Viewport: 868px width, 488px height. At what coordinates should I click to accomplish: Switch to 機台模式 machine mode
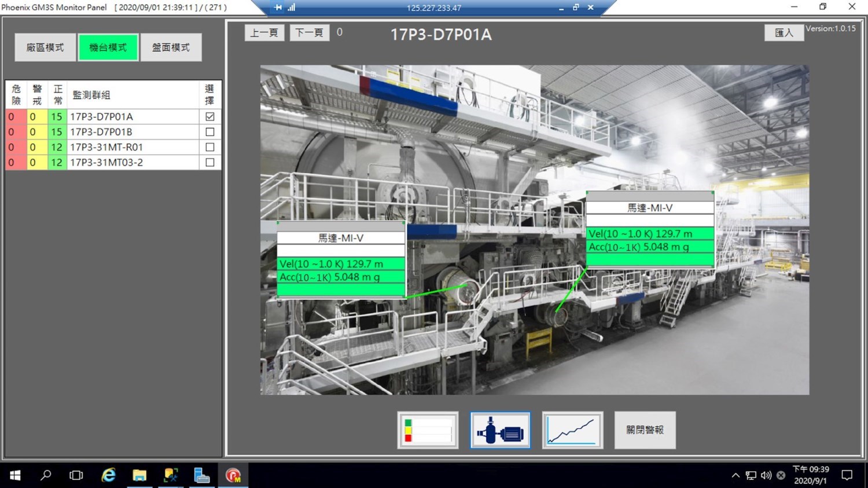(x=108, y=47)
